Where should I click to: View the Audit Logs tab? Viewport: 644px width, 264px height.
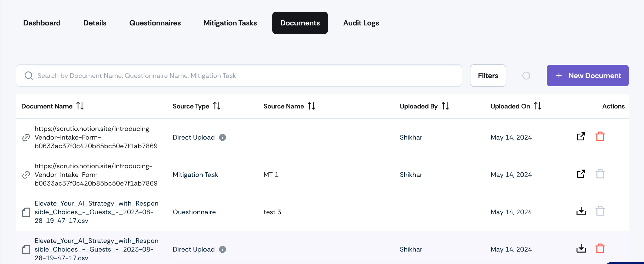point(361,23)
